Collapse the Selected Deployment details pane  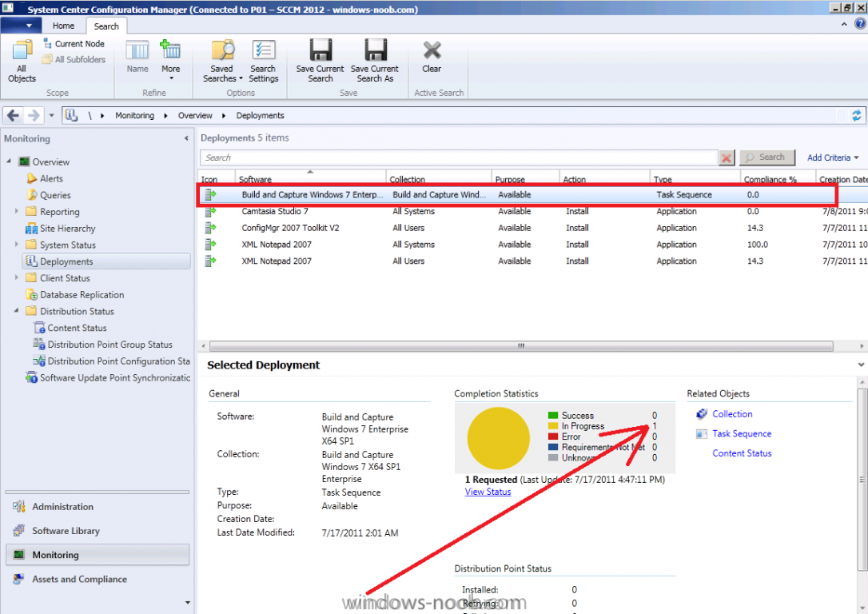tap(861, 365)
